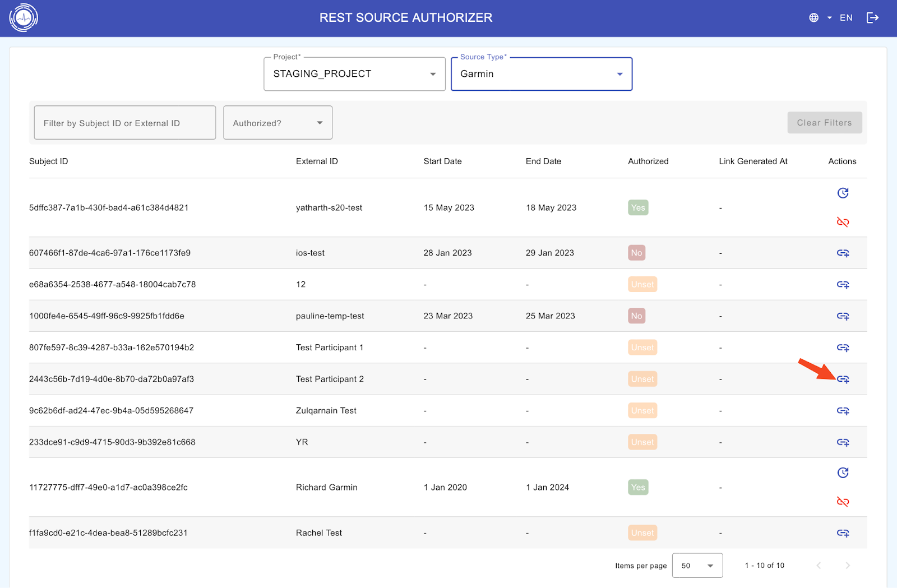
Task: Click the Clear Filters button
Action: click(x=824, y=123)
